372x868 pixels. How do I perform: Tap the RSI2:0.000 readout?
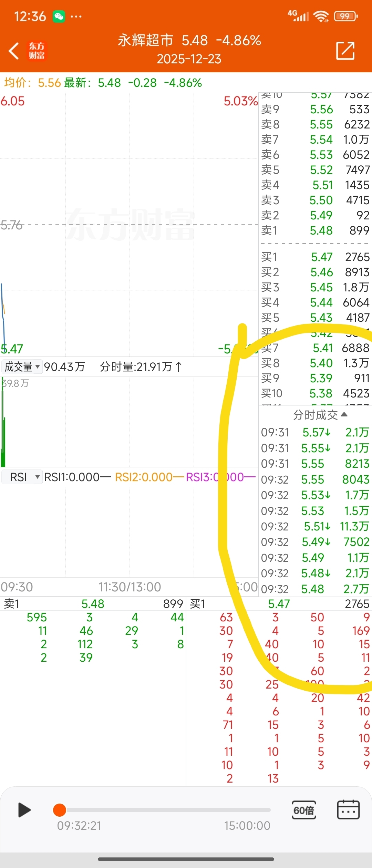point(149,477)
